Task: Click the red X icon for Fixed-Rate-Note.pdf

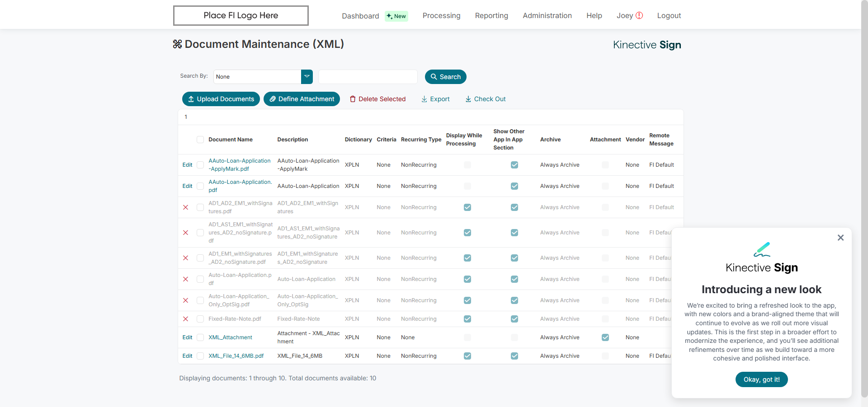Action: [x=185, y=319]
